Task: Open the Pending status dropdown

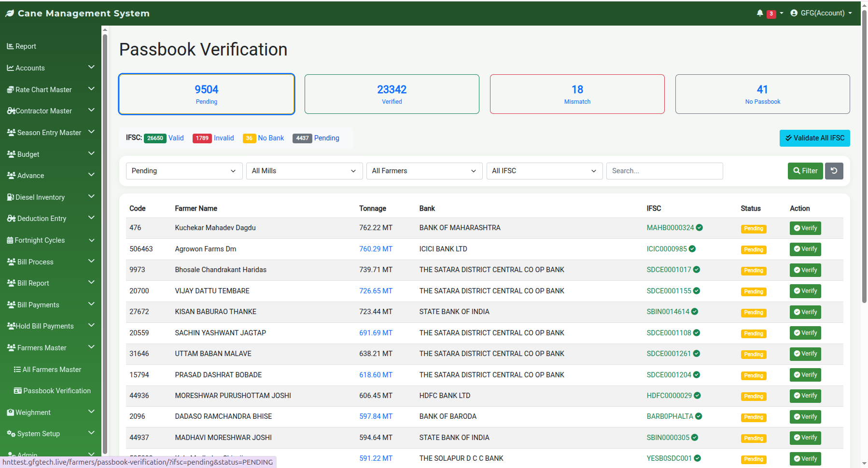Action: (x=184, y=171)
